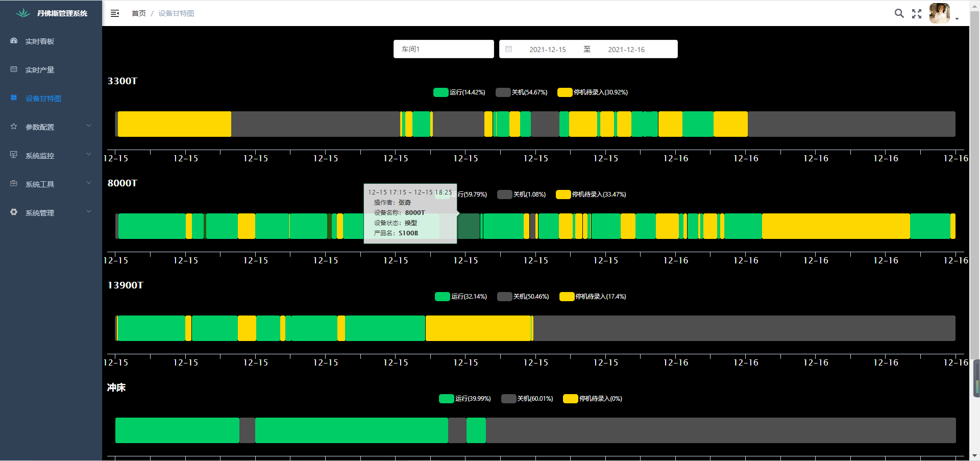Click the 月佛斯管理系统 title

click(62, 13)
